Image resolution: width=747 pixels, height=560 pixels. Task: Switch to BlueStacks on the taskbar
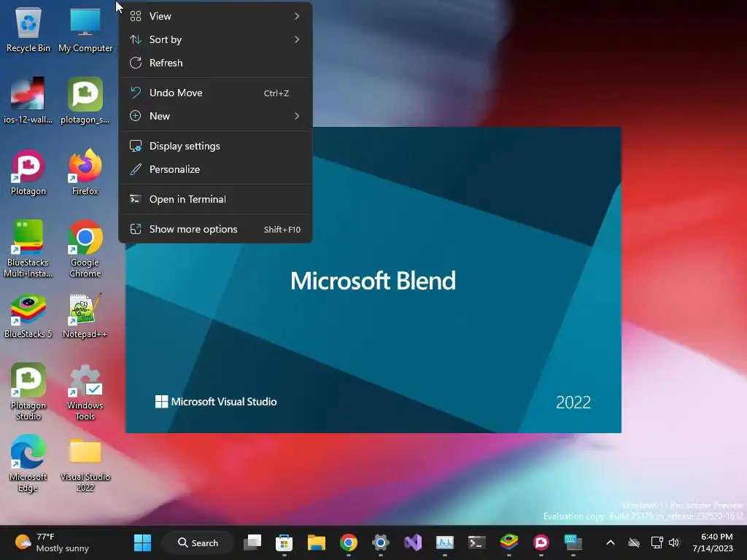click(x=508, y=542)
